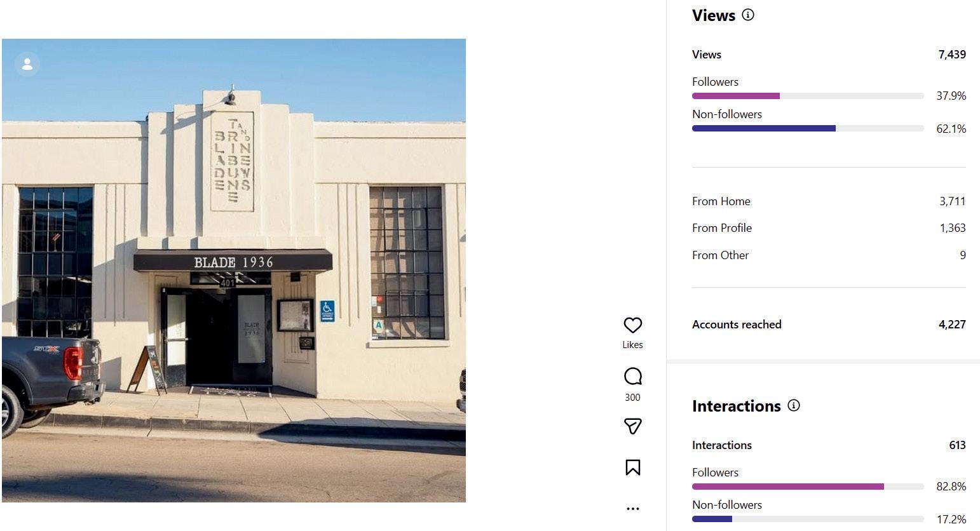
Task: Click Non-followers label under Views
Action: (727, 114)
